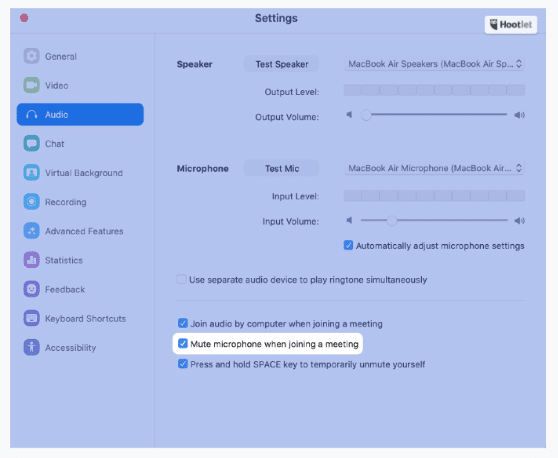
Task: Open the Accessibility icon
Action: [x=32, y=347]
